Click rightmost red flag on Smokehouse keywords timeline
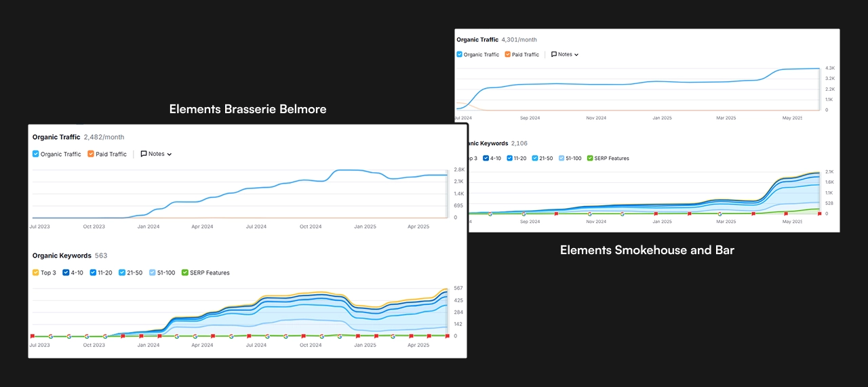 819,213
